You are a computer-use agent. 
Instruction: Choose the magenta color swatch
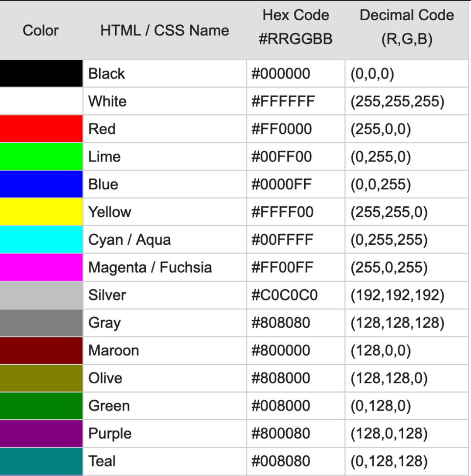pos(41,267)
